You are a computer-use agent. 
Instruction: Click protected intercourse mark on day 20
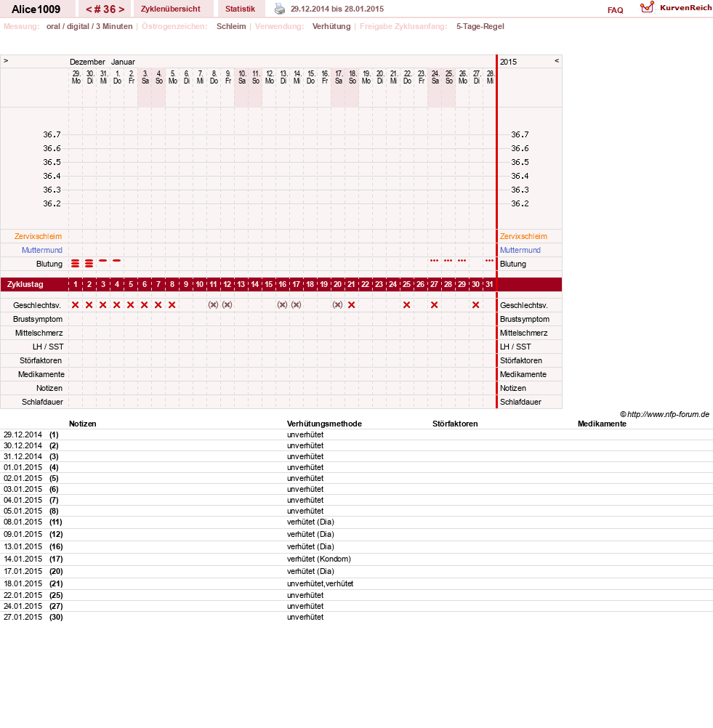[338, 305]
